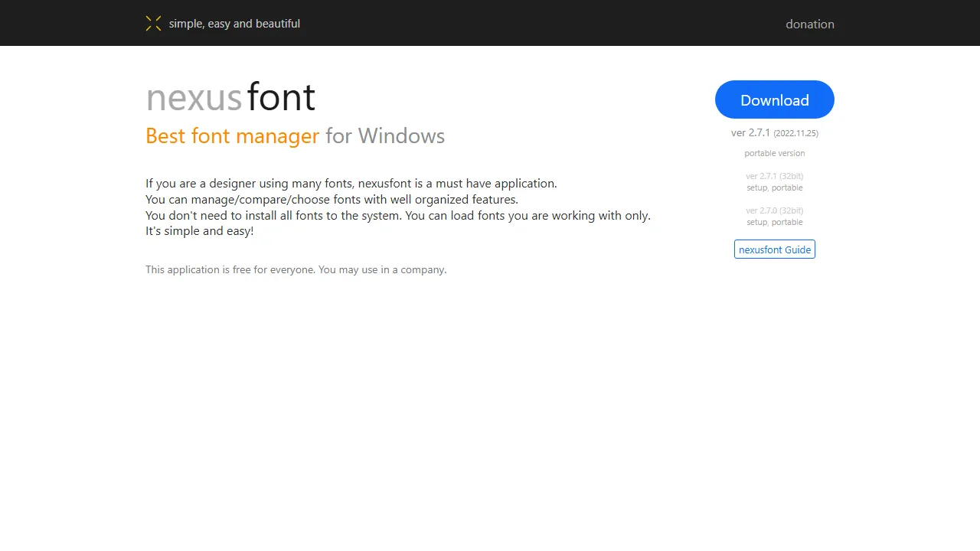View older ver 2.7.0 downloads
Viewport: 980px width, 551px height.
[x=774, y=210]
